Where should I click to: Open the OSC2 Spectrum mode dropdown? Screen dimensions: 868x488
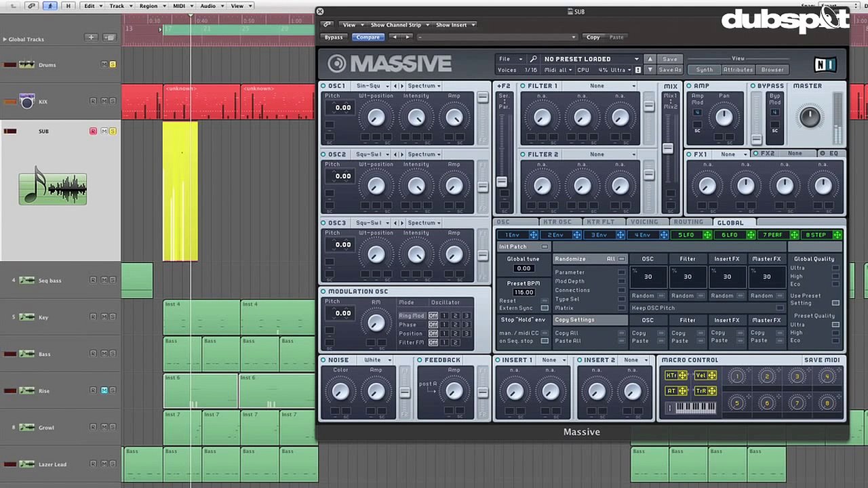(x=424, y=154)
